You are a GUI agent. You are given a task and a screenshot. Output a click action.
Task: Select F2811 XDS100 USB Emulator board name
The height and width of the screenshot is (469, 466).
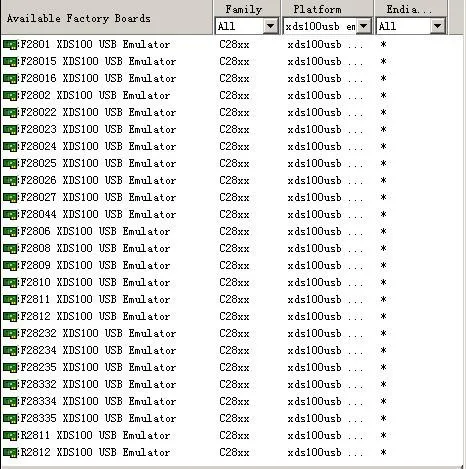[x=95, y=299]
